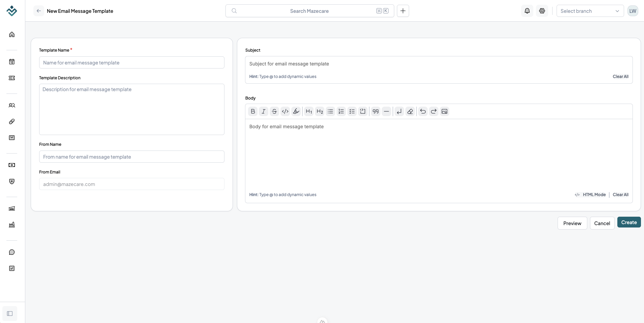Switch the body to HTML Mode
The image size is (644, 323).
click(590, 195)
